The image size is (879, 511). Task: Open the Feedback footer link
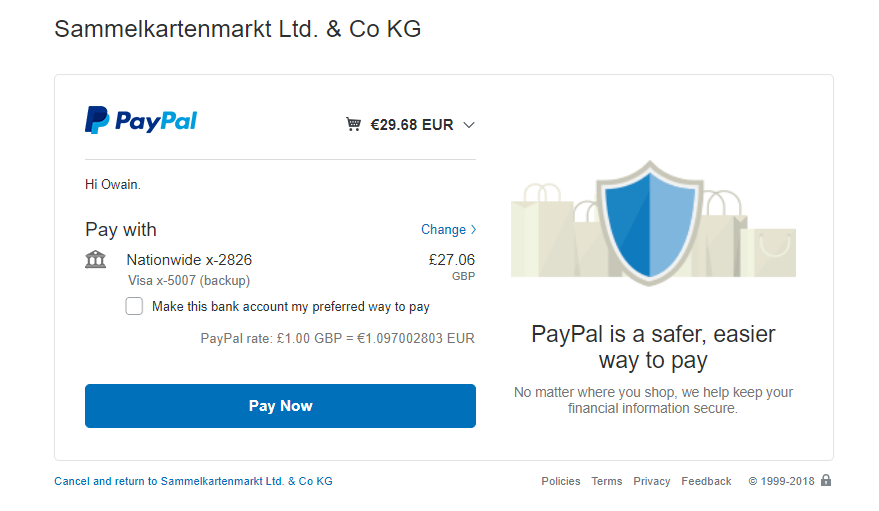706,481
